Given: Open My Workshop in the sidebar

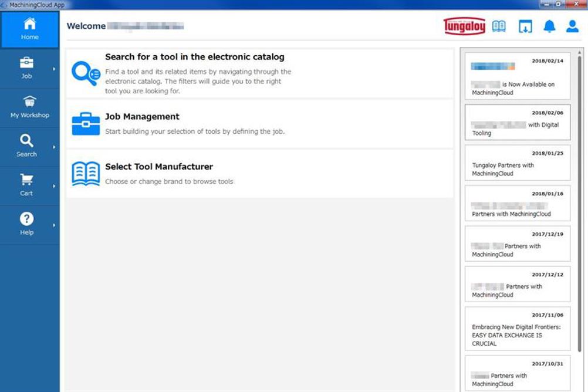Looking at the screenshot, I should coord(29,107).
